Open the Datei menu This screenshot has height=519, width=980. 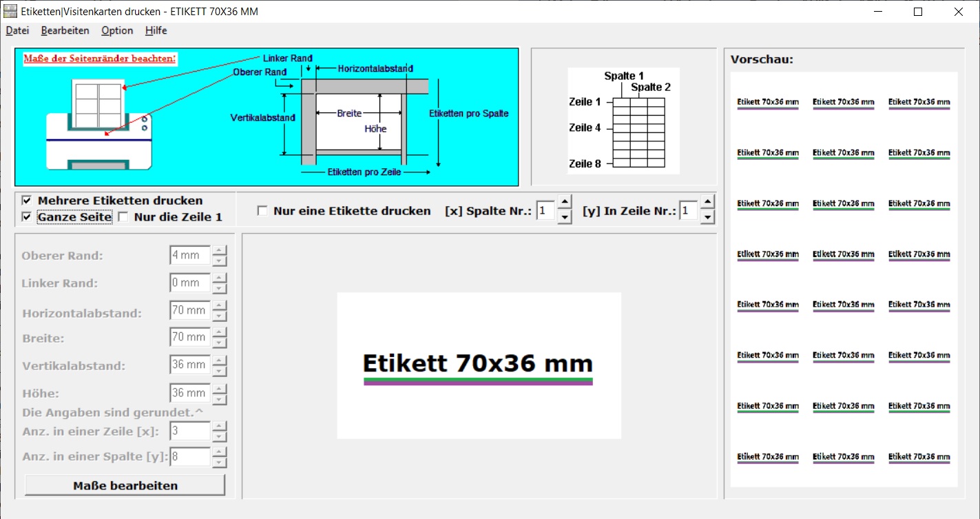pos(17,30)
